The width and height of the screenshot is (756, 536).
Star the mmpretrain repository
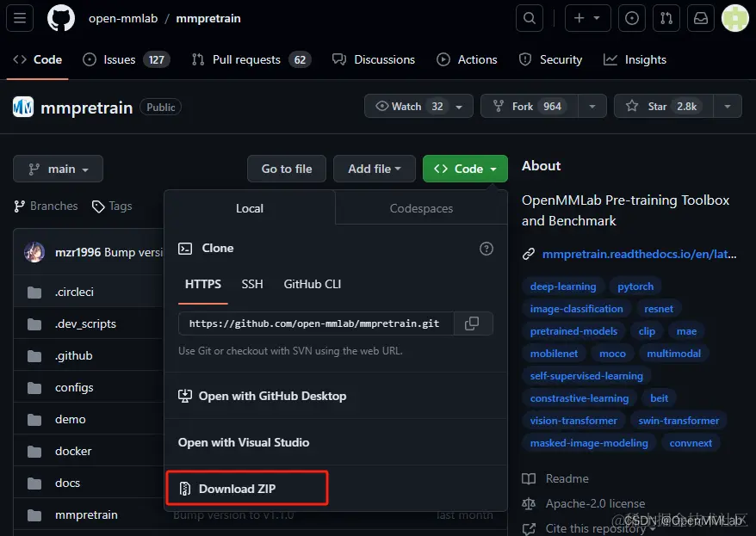(x=663, y=106)
